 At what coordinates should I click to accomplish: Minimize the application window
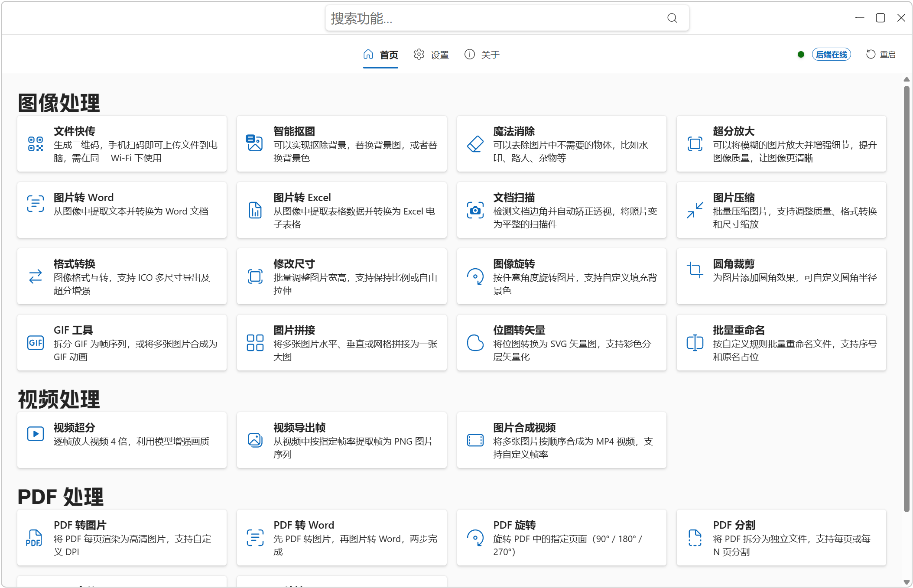tap(860, 18)
